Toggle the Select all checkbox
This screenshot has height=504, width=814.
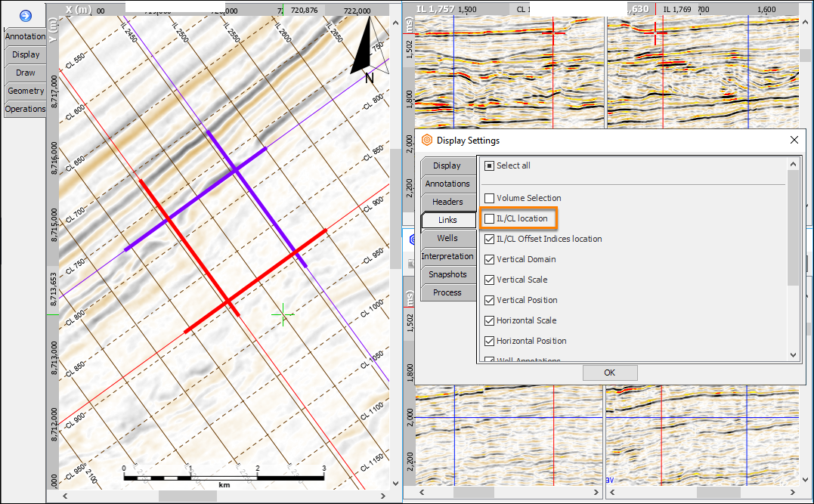tap(489, 166)
